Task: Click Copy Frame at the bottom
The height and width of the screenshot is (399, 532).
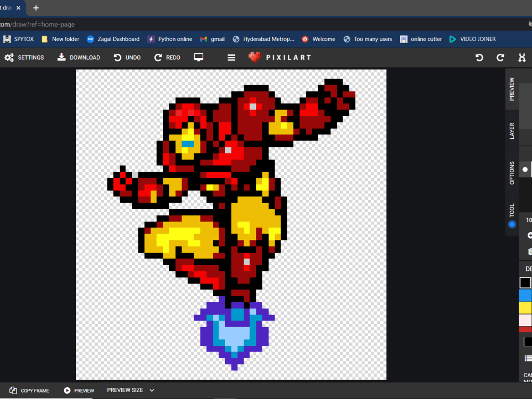Action: 29,390
